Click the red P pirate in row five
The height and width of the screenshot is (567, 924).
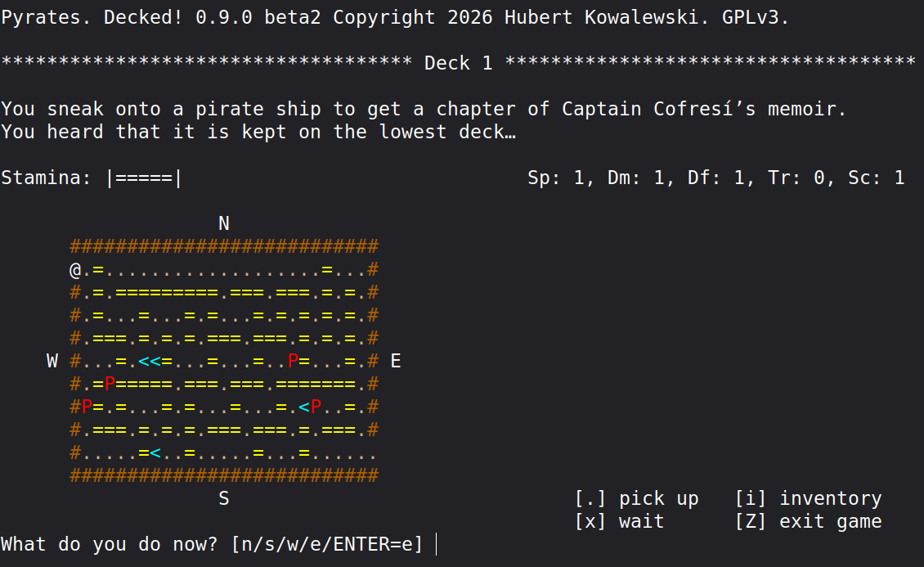click(x=293, y=361)
